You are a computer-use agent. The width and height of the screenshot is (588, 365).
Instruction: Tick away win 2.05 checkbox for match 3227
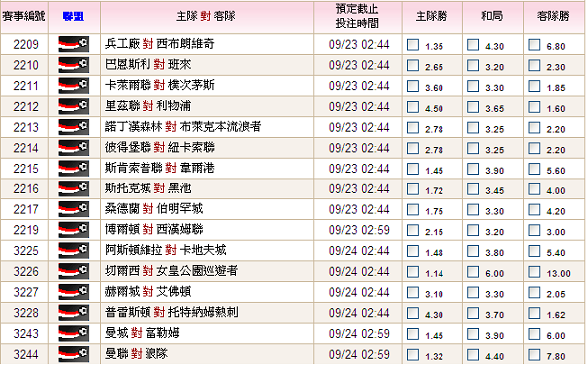[x=534, y=292]
